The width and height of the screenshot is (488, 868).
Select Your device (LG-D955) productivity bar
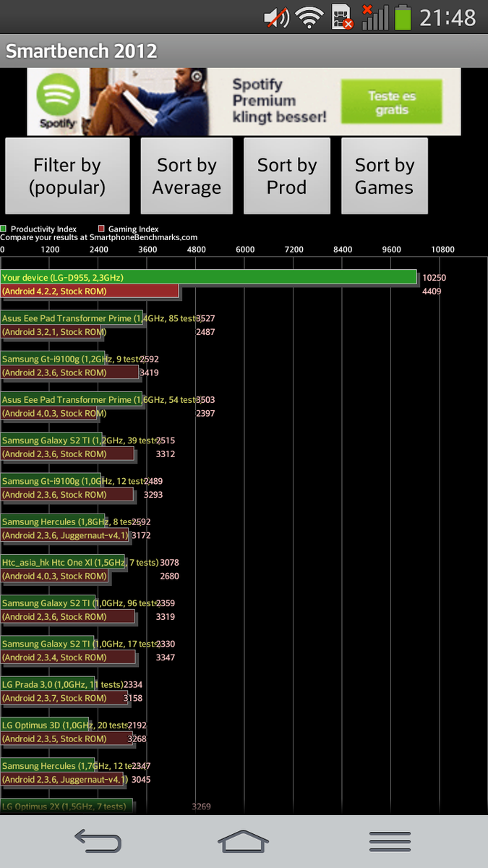tap(208, 277)
